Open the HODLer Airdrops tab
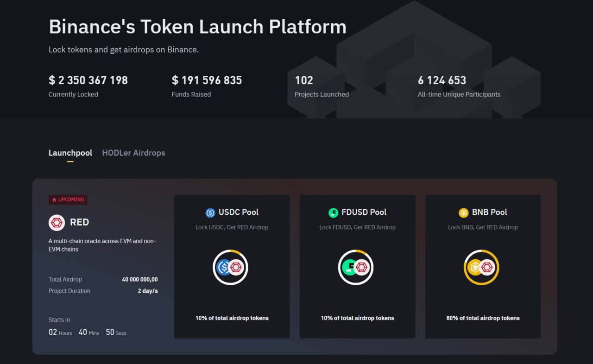 [133, 153]
